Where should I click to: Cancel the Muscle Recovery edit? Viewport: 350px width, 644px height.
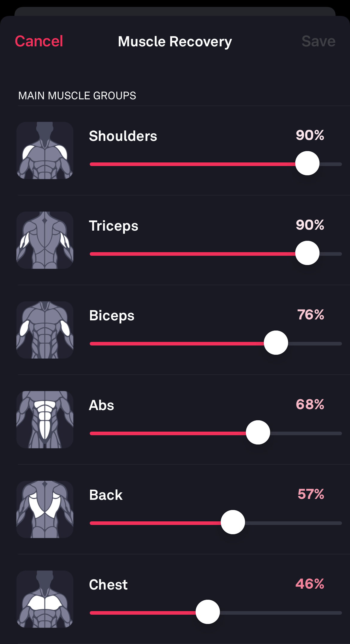[x=39, y=41]
